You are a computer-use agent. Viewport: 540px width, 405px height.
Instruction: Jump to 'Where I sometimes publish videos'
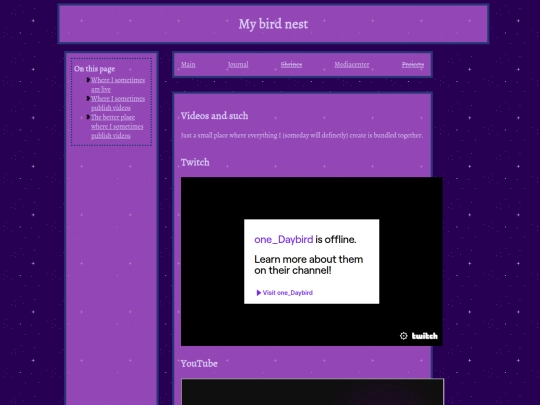(118, 103)
